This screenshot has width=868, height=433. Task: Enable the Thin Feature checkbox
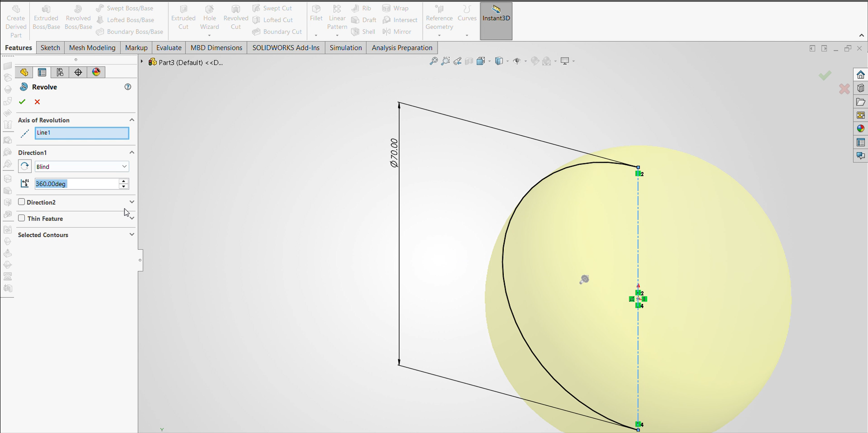(21, 218)
